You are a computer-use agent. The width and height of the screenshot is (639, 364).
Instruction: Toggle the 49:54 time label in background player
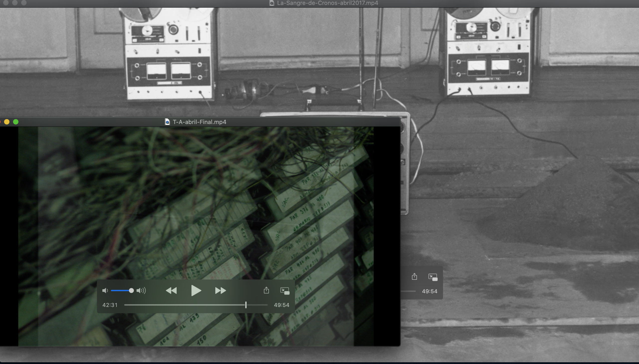430,291
